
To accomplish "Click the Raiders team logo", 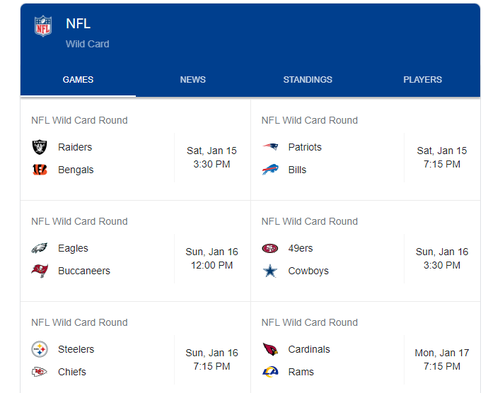I will point(39,147).
